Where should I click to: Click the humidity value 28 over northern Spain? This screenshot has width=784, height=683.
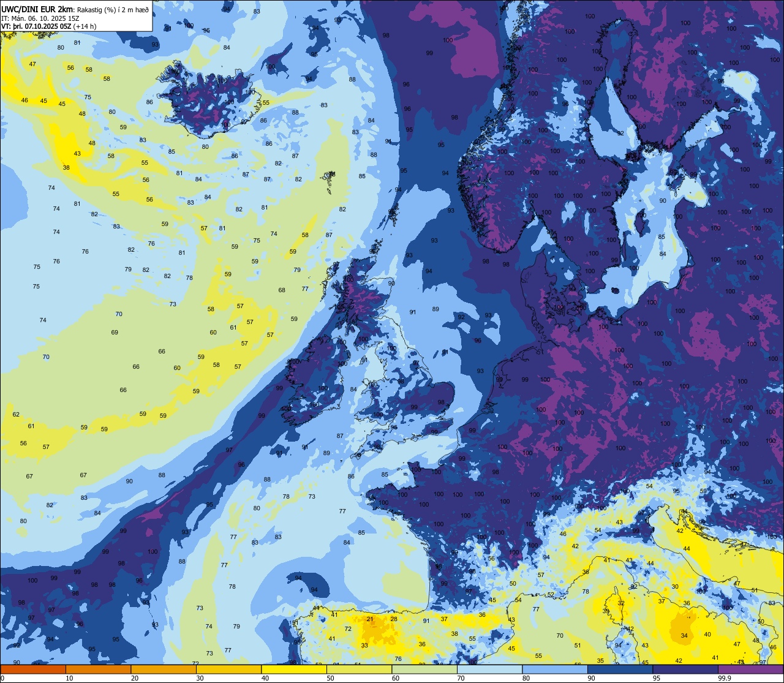coord(394,619)
